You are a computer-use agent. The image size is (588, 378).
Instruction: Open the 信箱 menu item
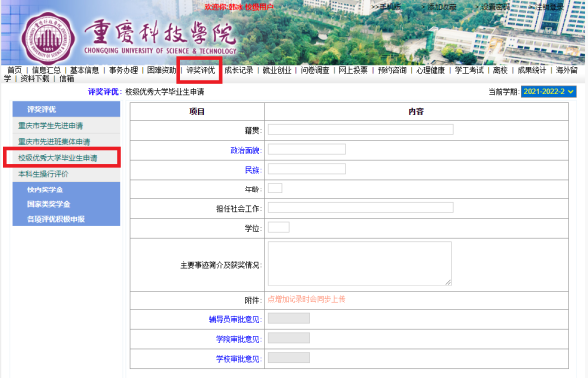coord(66,79)
